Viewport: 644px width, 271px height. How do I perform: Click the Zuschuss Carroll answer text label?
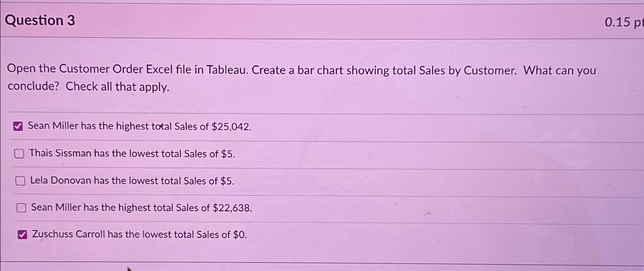(x=139, y=234)
